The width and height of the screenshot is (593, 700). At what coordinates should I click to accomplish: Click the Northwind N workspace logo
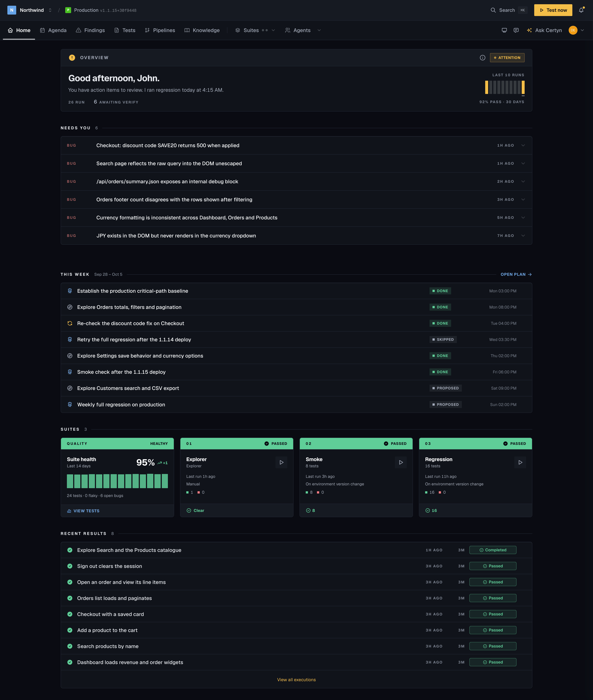[x=11, y=10]
